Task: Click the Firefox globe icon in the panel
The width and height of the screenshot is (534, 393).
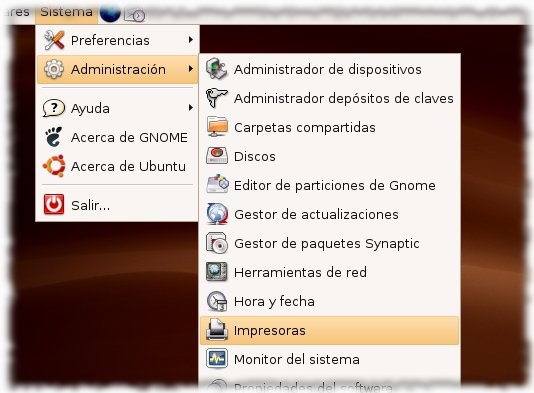Action: pos(110,14)
